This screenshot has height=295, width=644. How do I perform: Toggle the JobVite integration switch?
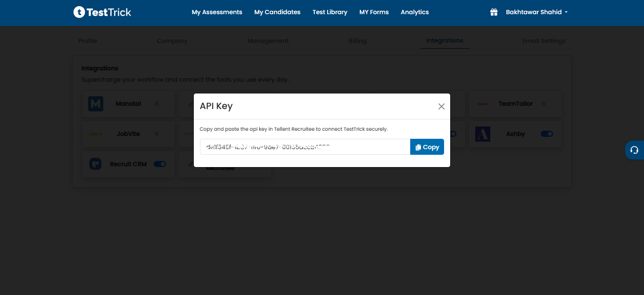coord(160,134)
